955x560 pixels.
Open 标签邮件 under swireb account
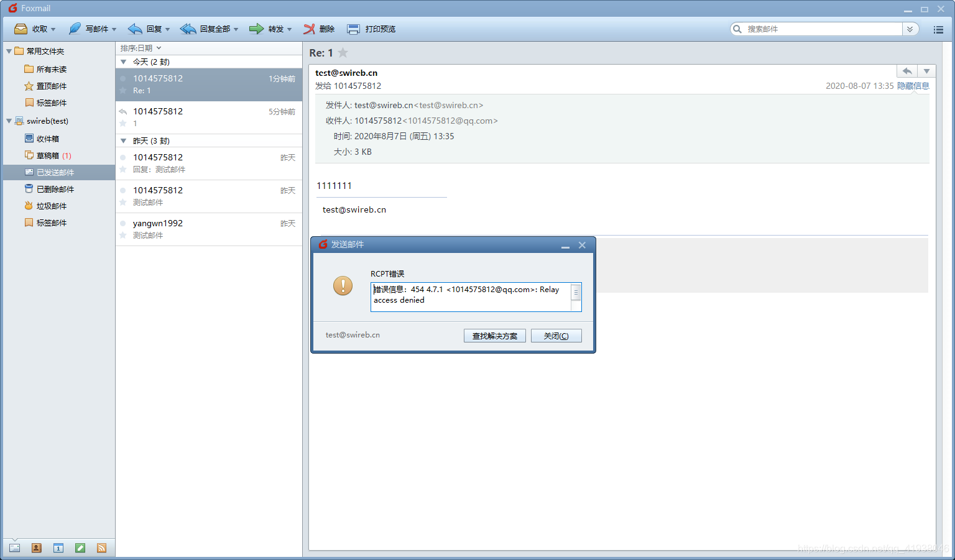(45, 223)
